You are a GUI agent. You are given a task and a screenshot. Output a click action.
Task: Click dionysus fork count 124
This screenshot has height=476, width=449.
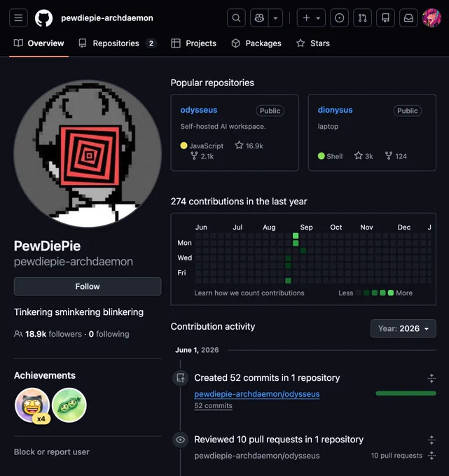point(396,156)
